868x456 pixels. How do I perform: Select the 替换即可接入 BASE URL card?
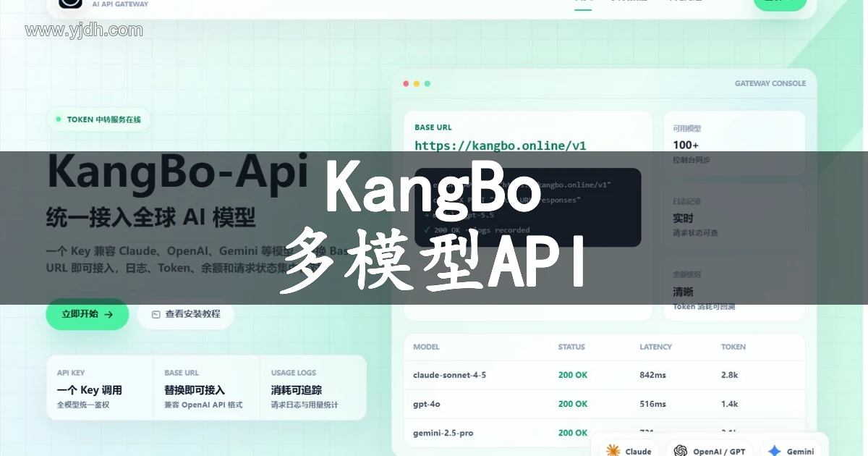click(x=206, y=387)
